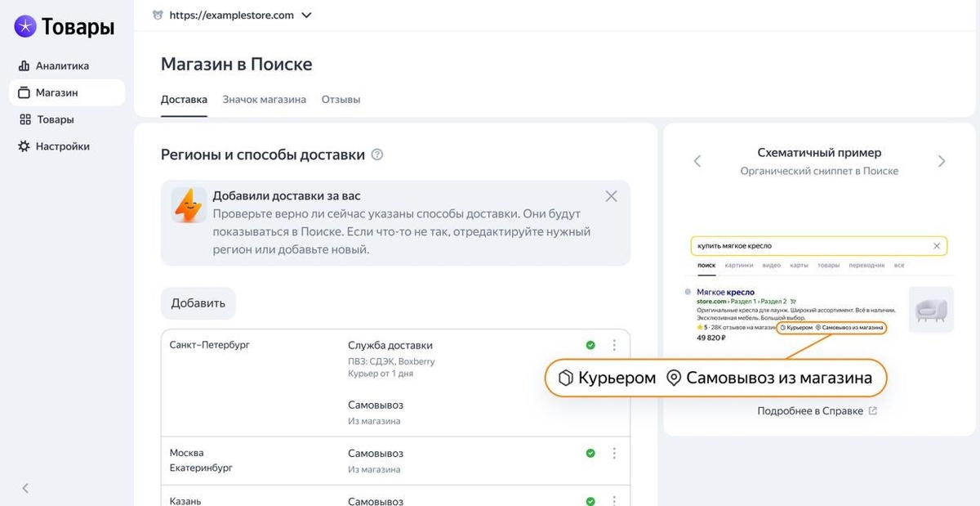Click the Мягкое кресло snippet title
The width and height of the screenshot is (980, 506).
pyautogui.click(x=725, y=292)
